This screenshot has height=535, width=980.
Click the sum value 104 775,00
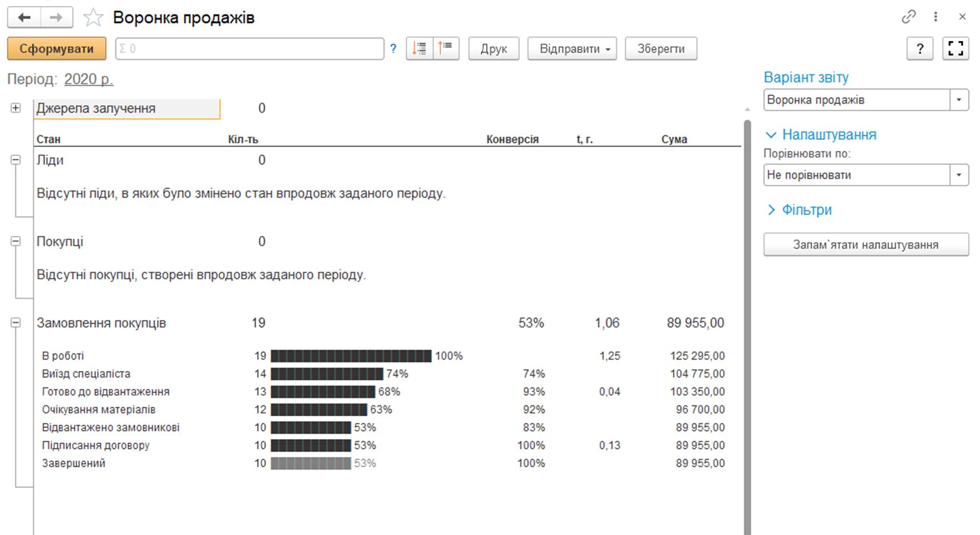pyautogui.click(x=698, y=374)
